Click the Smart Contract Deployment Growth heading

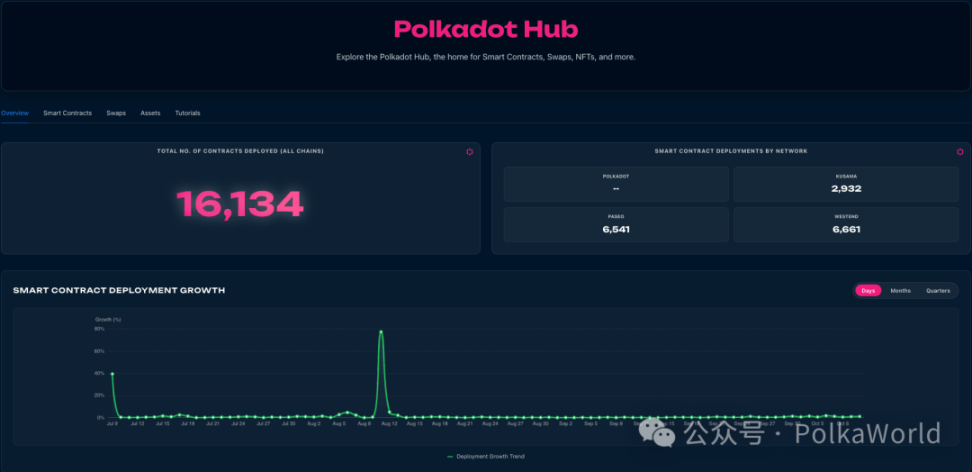click(119, 290)
